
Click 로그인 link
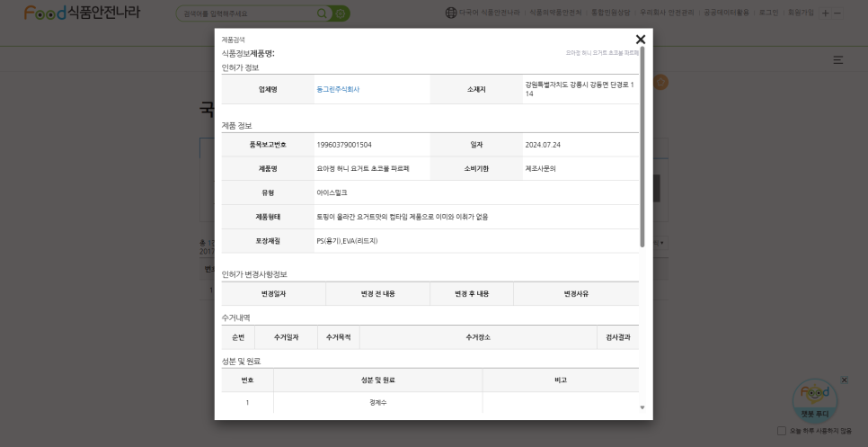coord(768,13)
